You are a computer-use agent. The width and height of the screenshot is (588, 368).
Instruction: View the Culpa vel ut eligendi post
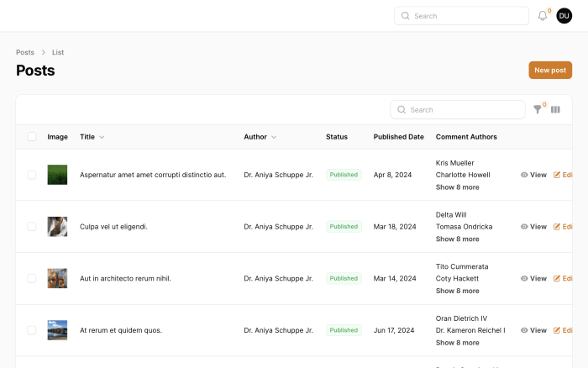(x=533, y=227)
